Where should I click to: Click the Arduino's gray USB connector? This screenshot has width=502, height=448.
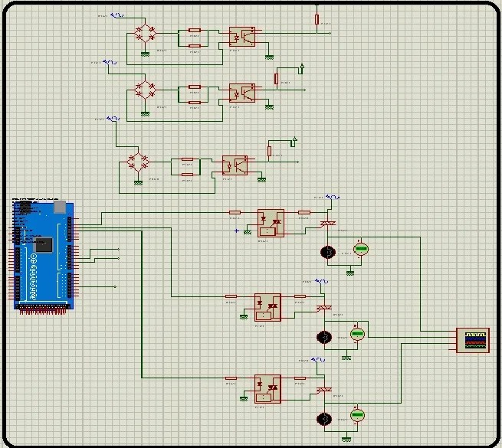click(60, 207)
